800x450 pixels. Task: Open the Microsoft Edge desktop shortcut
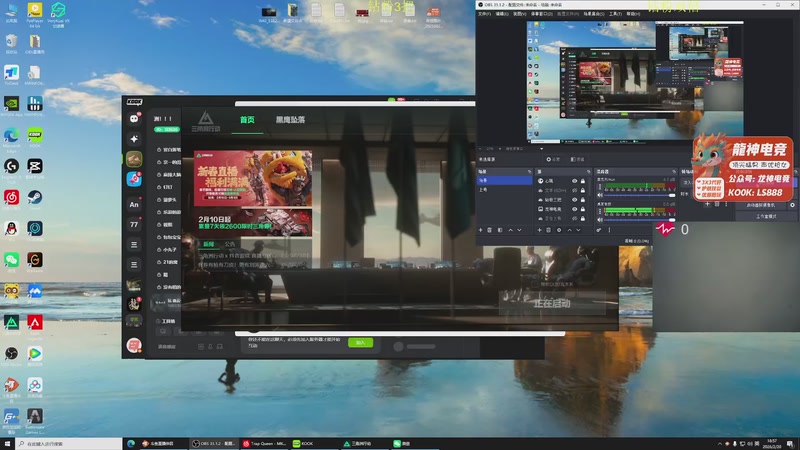(11, 138)
